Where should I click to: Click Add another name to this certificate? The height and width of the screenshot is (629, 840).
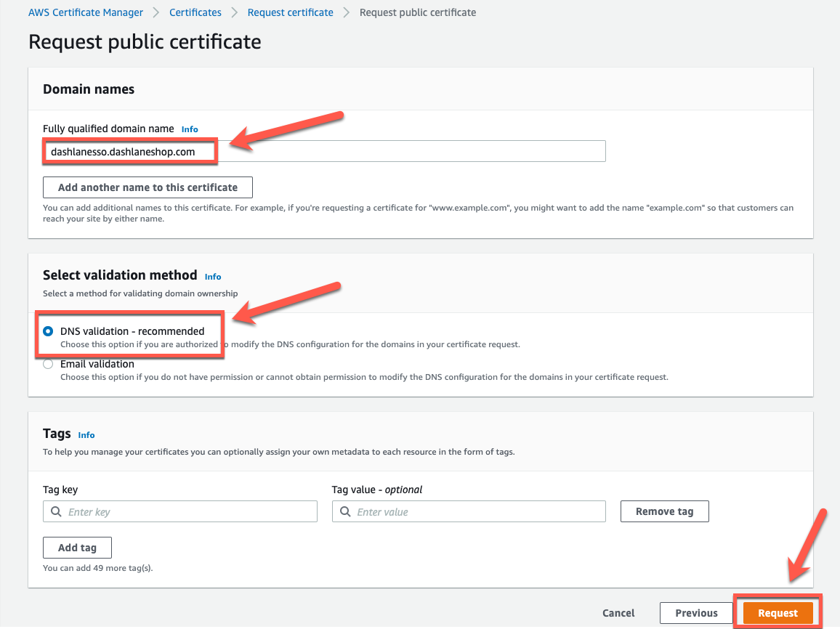(148, 187)
